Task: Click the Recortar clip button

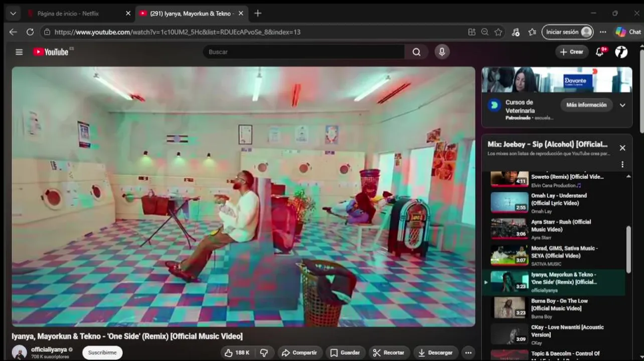Action: (x=389, y=352)
